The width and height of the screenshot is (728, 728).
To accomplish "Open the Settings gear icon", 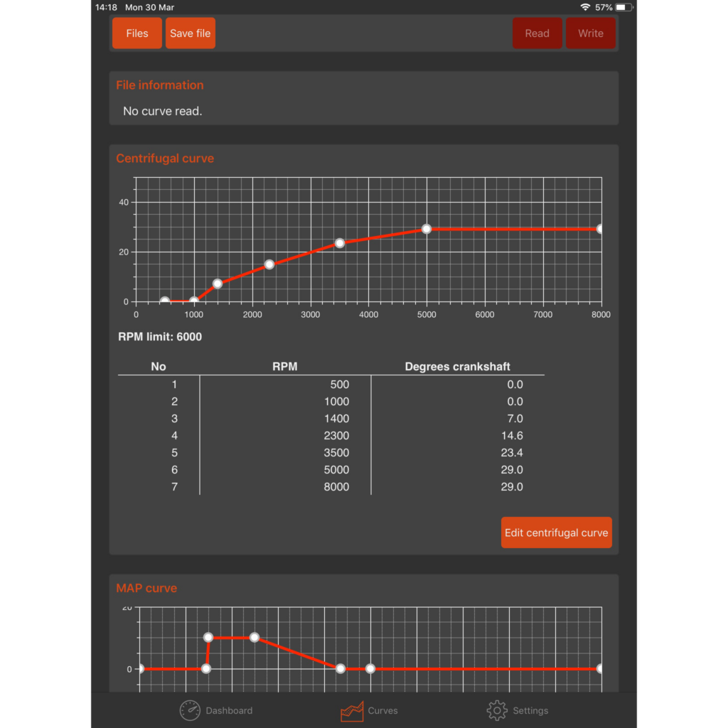I will click(496, 710).
